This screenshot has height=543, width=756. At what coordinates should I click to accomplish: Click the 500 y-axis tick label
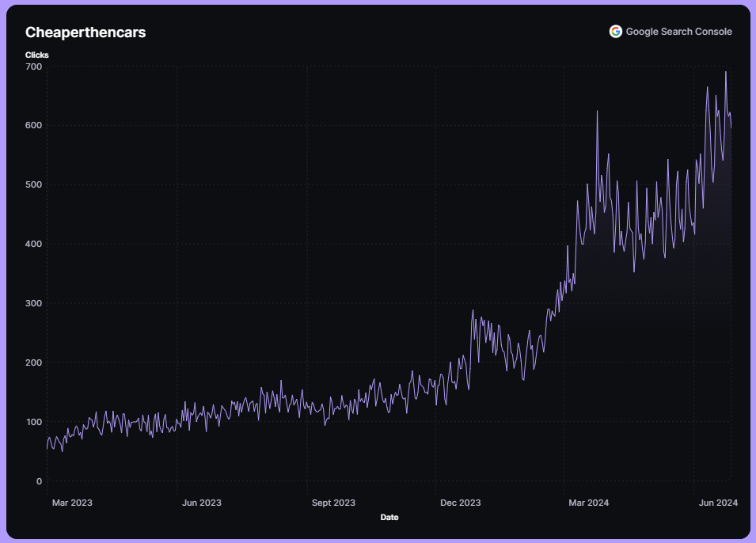point(33,184)
